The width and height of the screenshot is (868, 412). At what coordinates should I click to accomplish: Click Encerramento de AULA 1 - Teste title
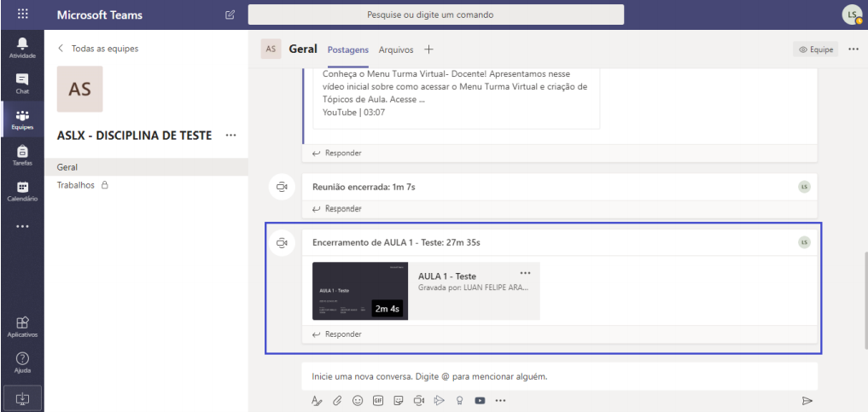[396, 242]
